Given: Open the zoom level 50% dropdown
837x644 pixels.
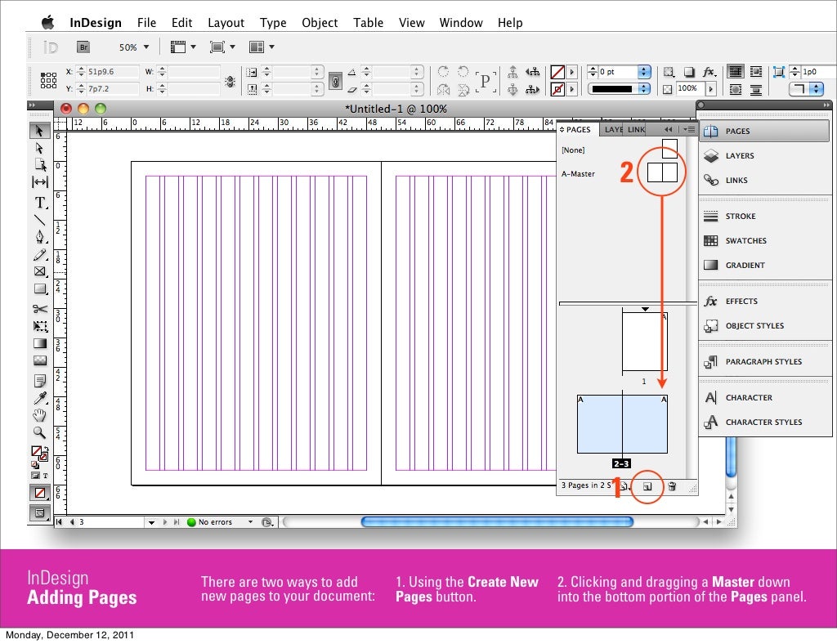Looking at the screenshot, I should point(146,47).
